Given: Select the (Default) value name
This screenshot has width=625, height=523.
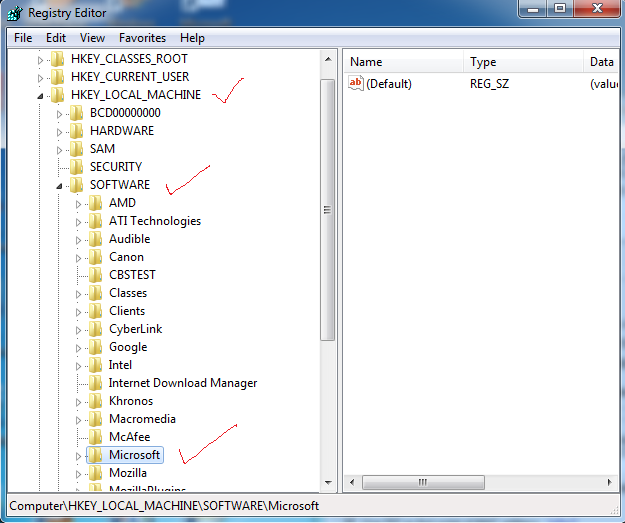Looking at the screenshot, I should coord(389,84).
